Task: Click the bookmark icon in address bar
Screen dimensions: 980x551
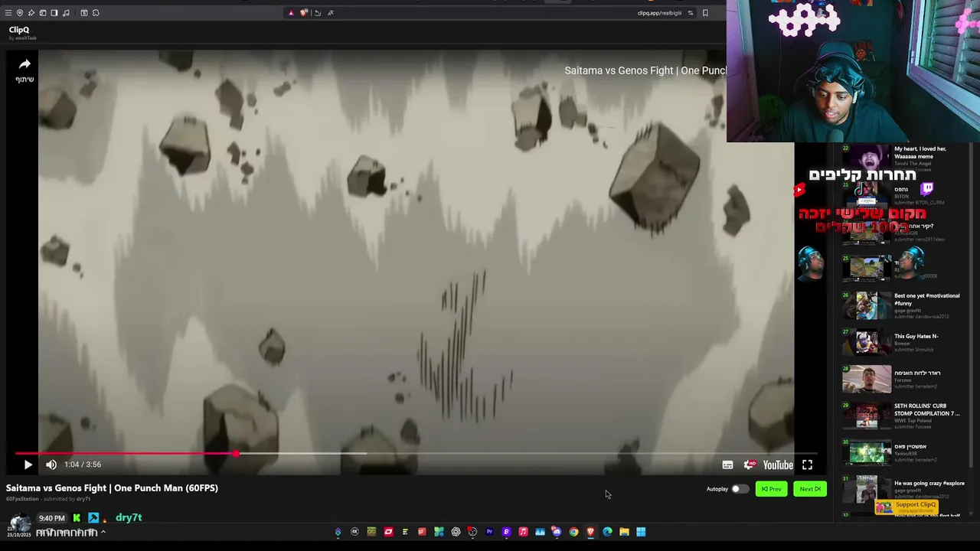Action: 705,13
